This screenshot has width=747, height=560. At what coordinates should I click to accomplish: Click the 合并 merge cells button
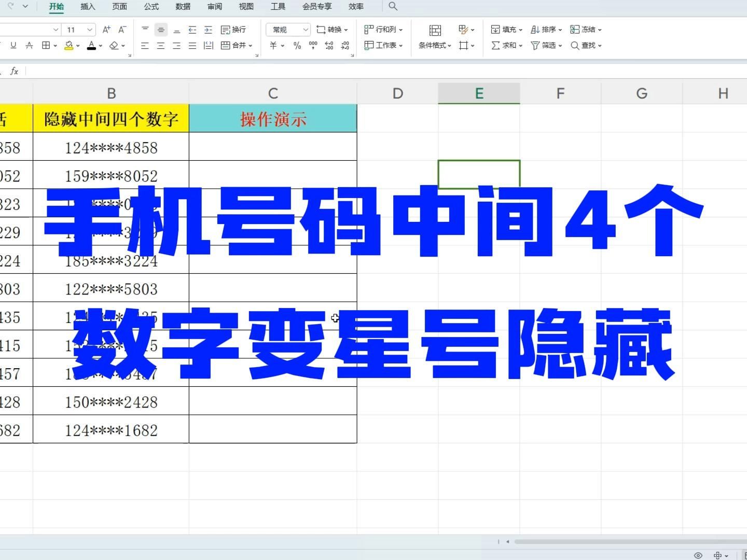coord(236,46)
